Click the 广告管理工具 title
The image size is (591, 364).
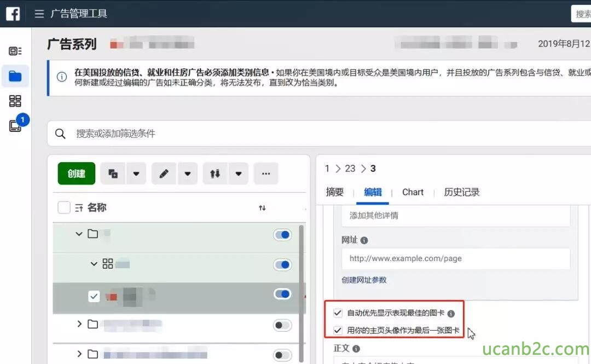pos(79,14)
